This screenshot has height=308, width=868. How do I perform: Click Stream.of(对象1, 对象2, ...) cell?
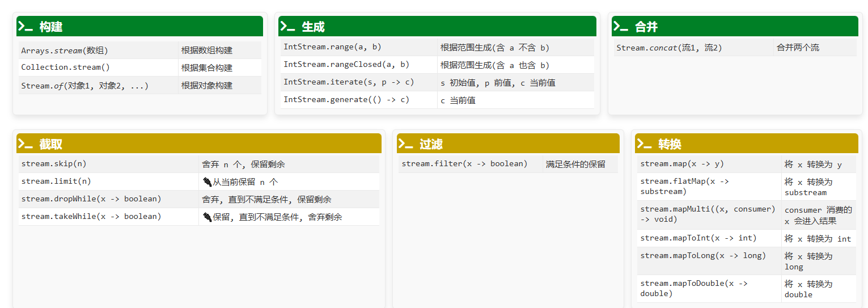tap(98, 85)
